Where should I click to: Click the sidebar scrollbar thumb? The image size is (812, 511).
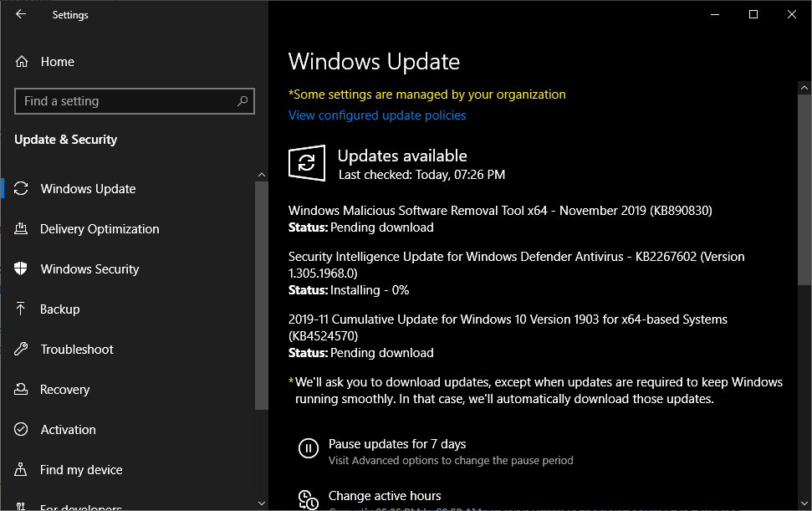pyautogui.click(x=262, y=295)
